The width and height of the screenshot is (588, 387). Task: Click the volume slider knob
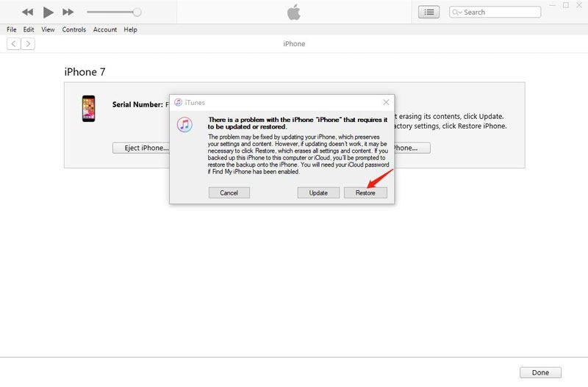pos(137,12)
